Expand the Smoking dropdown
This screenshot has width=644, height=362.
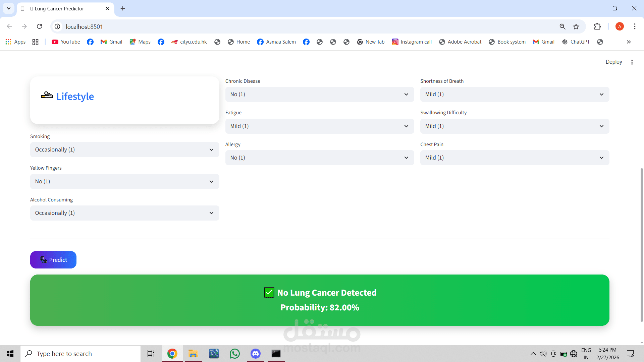click(x=124, y=149)
